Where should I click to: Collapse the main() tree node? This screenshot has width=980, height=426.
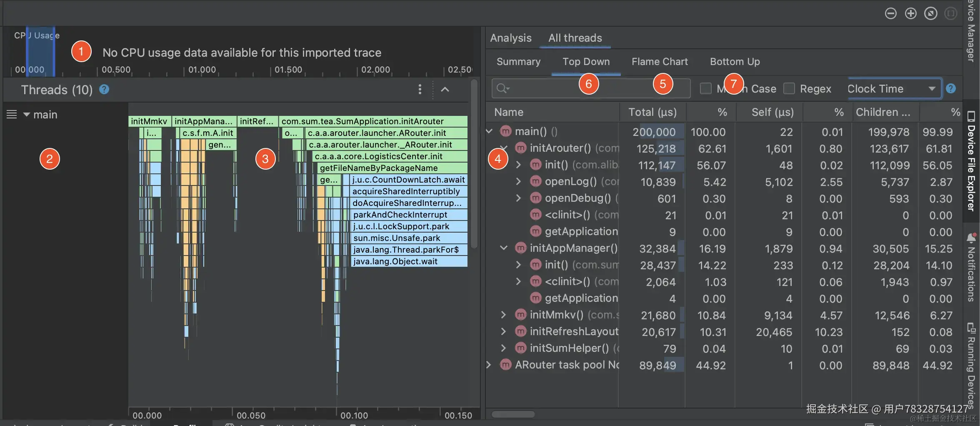[489, 131]
